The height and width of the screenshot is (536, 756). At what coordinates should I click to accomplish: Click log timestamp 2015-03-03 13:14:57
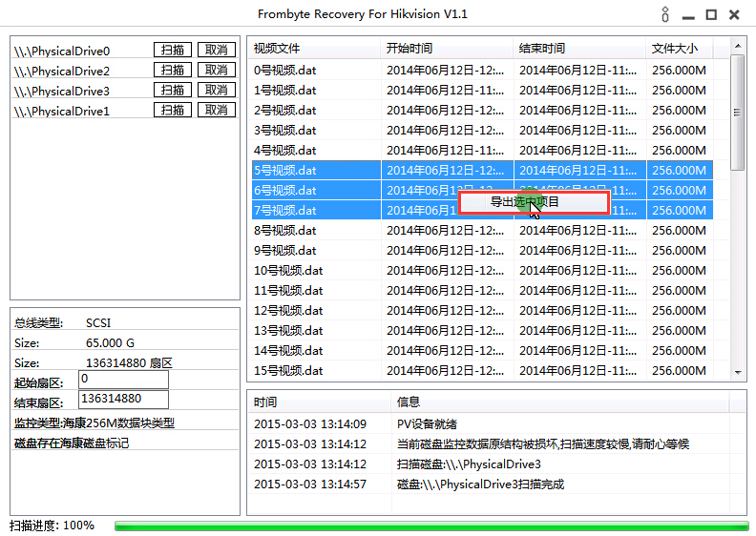coord(310,484)
